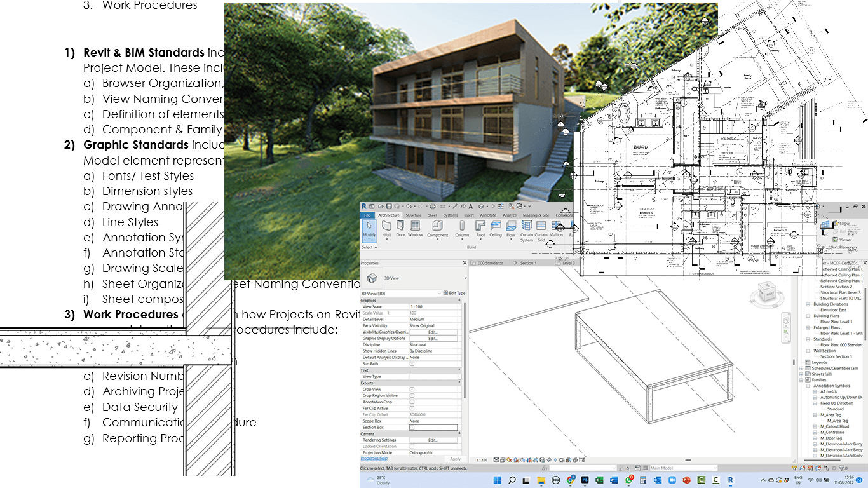Click the taskbar search magnifier
Image resolution: width=868 pixels, height=488 pixels.
(x=512, y=480)
